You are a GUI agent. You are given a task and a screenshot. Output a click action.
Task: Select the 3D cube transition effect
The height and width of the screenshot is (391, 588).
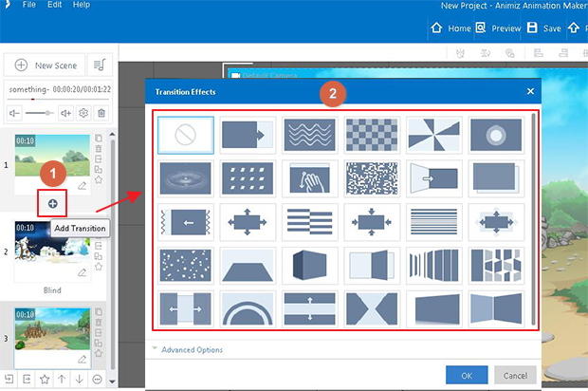point(309,266)
